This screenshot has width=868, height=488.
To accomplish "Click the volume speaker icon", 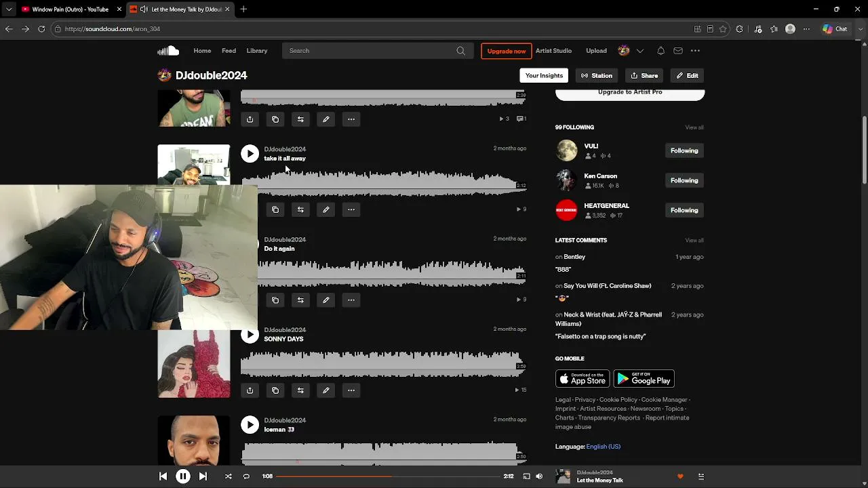I will click(539, 476).
